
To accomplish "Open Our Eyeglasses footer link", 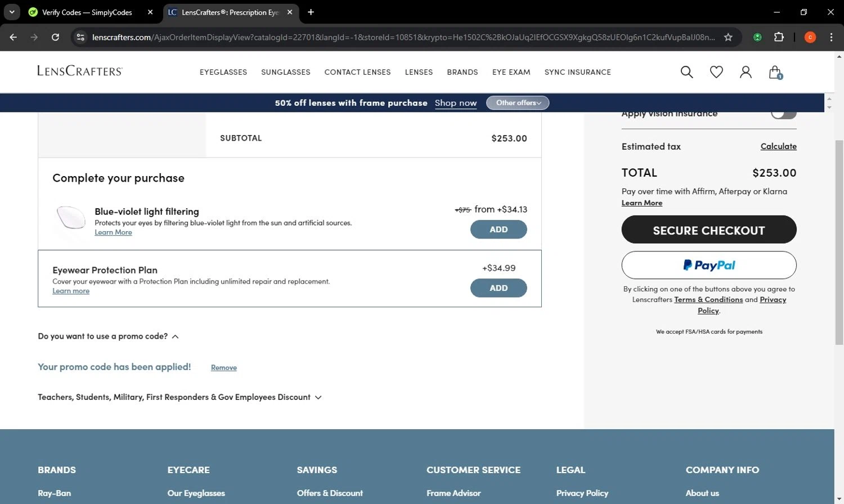I will (196, 493).
